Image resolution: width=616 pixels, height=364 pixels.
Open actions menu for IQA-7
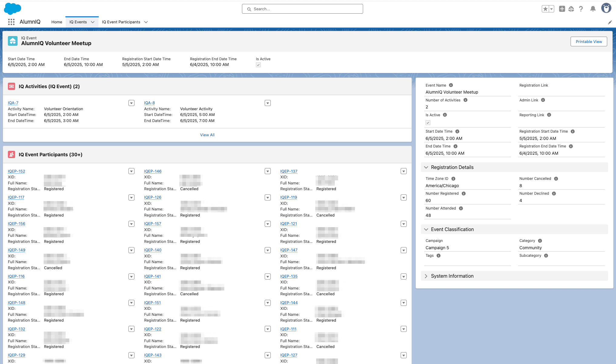coord(131,103)
